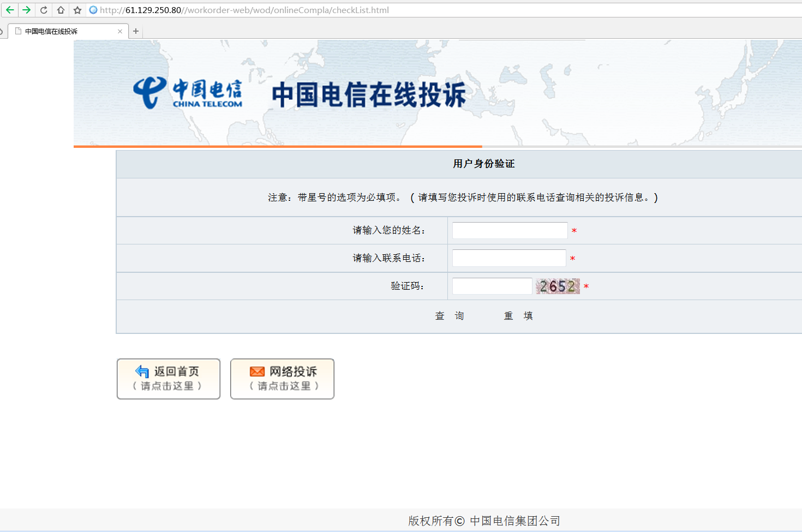Focus the 请输入联系电话 phone field
This screenshot has width=802, height=532.
click(509, 258)
